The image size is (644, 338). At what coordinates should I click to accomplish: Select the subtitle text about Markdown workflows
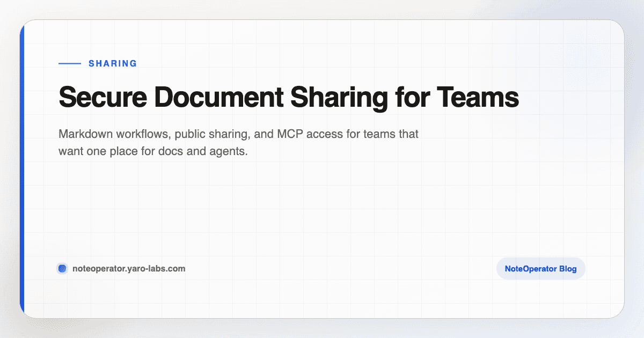[x=238, y=142]
